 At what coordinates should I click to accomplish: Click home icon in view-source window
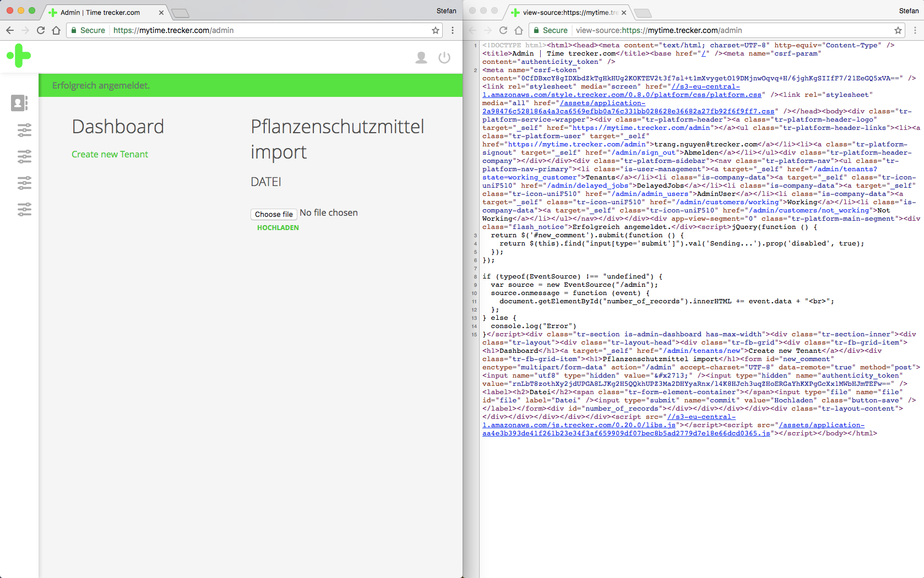point(519,30)
